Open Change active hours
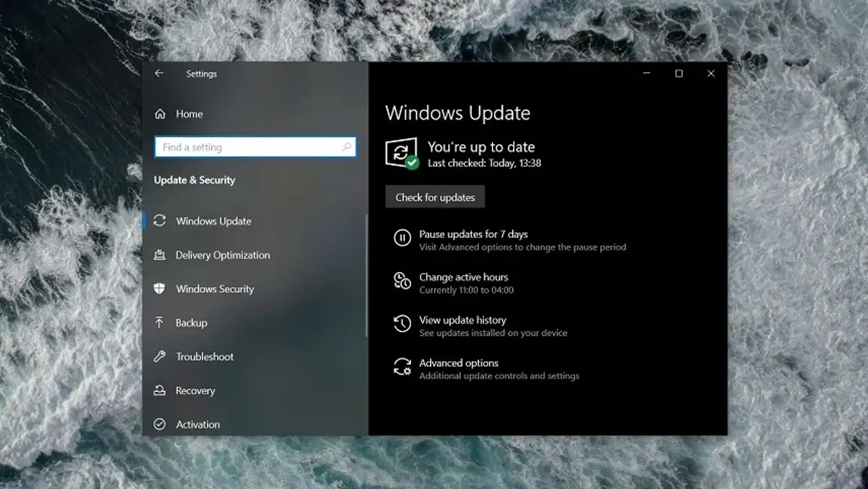This screenshot has height=489, width=868. click(463, 277)
